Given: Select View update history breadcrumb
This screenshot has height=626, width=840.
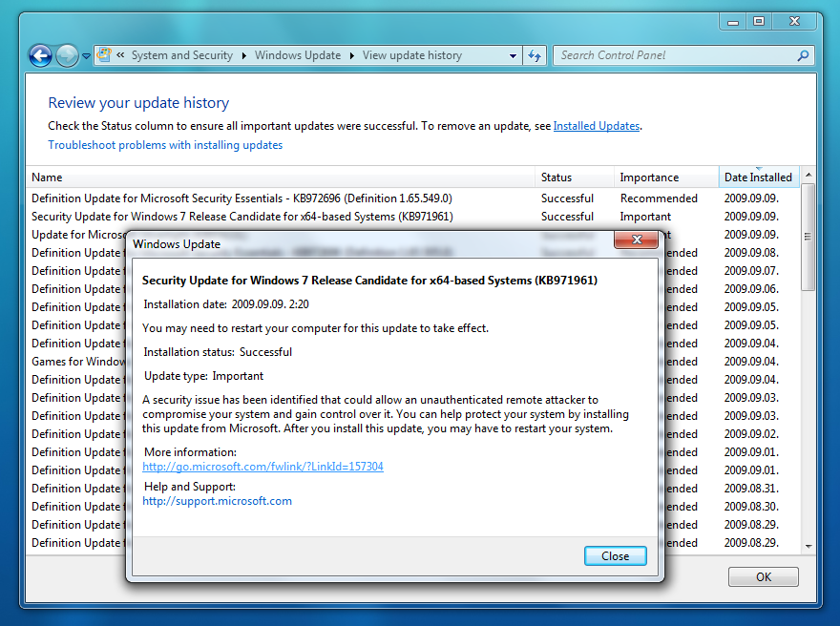Looking at the screenshot, I should pyautogui.click(x=412, y=55).
